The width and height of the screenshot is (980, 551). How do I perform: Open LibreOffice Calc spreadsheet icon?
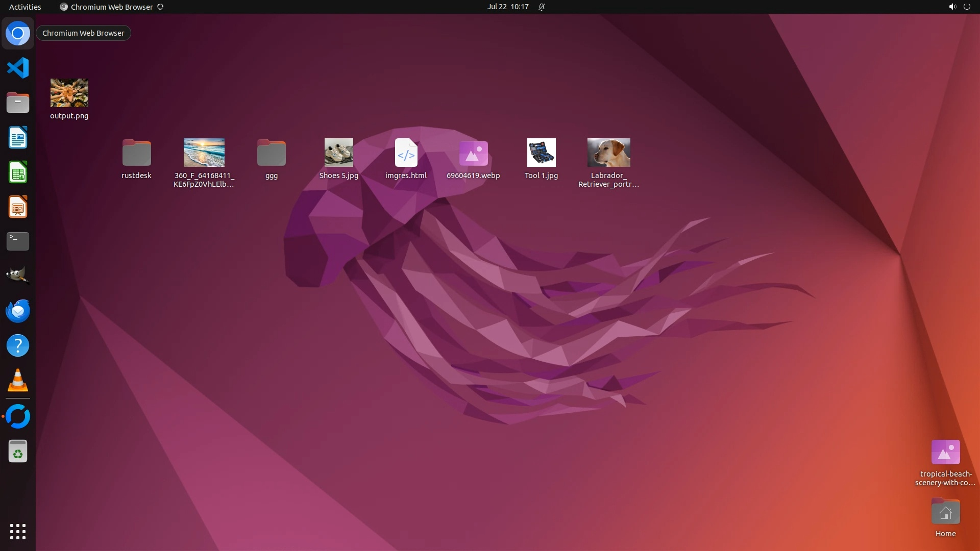18,172
